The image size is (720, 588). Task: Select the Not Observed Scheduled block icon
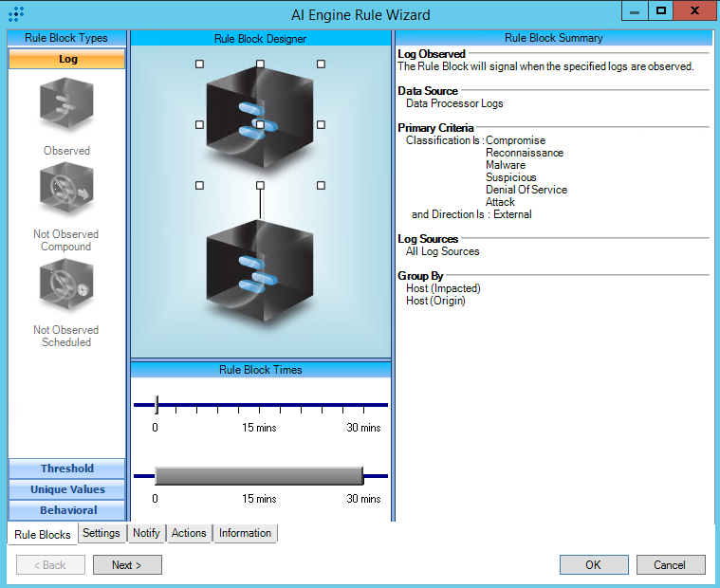(x=66, y=288)
